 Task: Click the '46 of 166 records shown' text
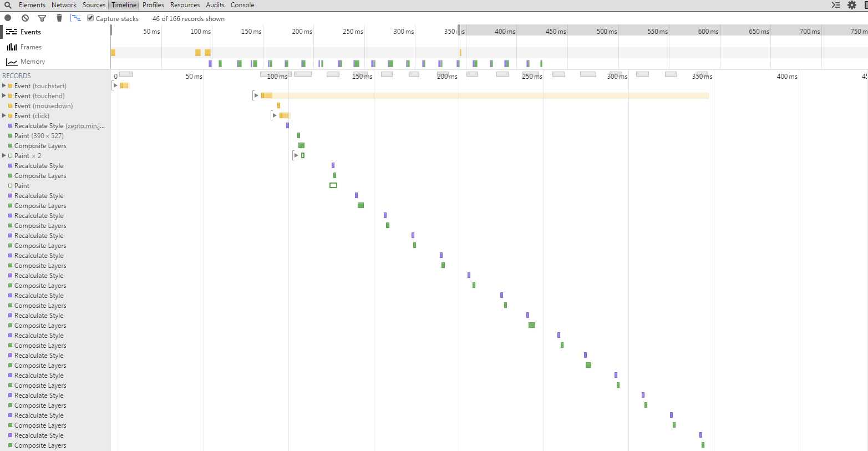tap(189, 19)
